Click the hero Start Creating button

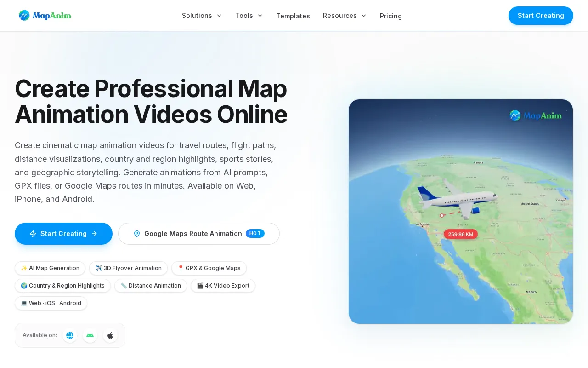(x=63, y=234)
